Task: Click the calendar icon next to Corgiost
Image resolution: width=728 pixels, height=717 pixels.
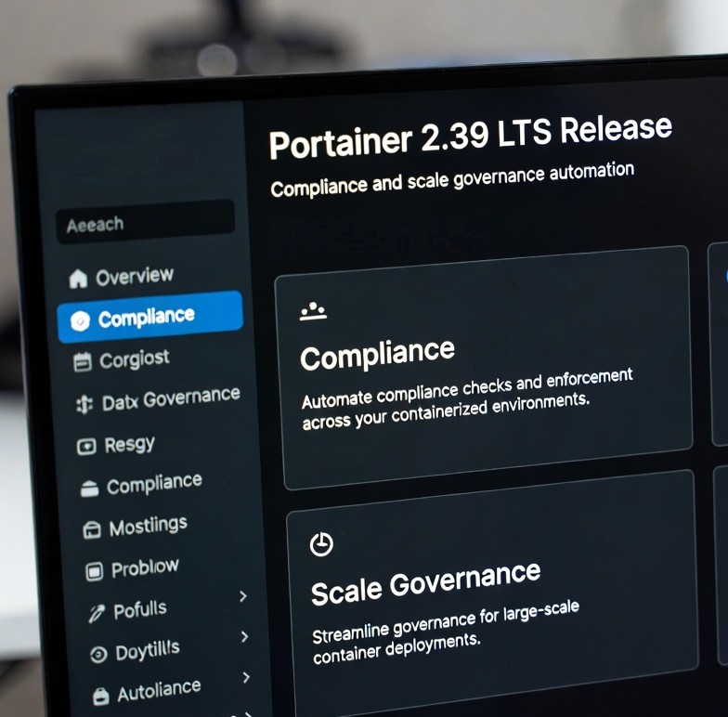Action: click(x=83, y=362)
